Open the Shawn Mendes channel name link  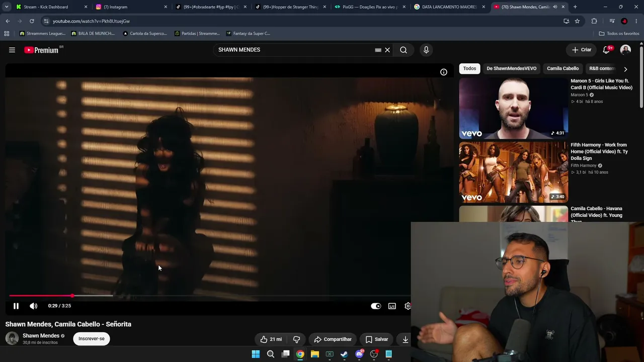pyautogui.click(x=41, y=335)
